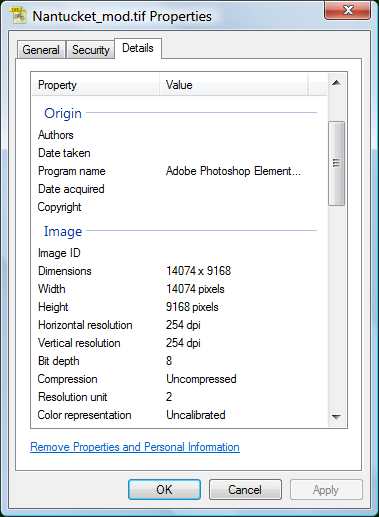The width and height of the screenshot is (379, 517).
Task: Click the Apply button
Action: click(x=326, y=490)
